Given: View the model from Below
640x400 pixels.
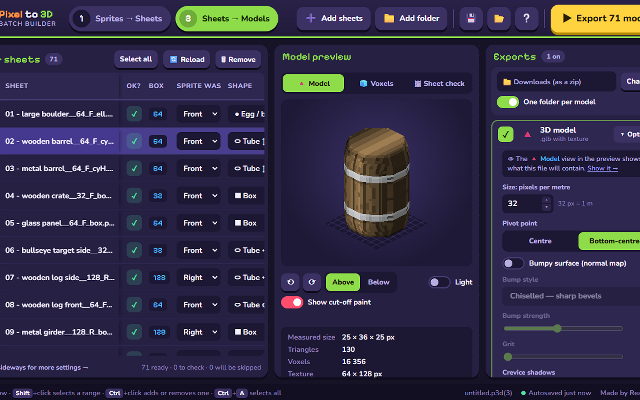Looking at the screenshot, I should [378, 282].
